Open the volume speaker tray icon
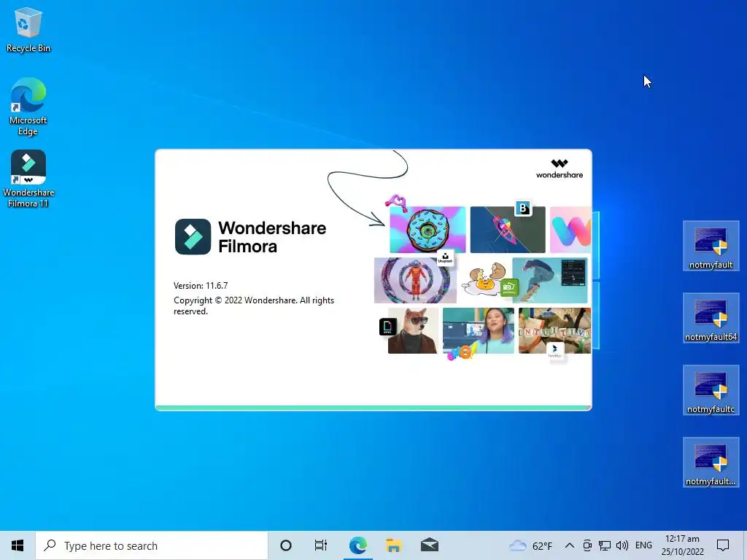This screenshot has width=747, height=560. (622, 545)
